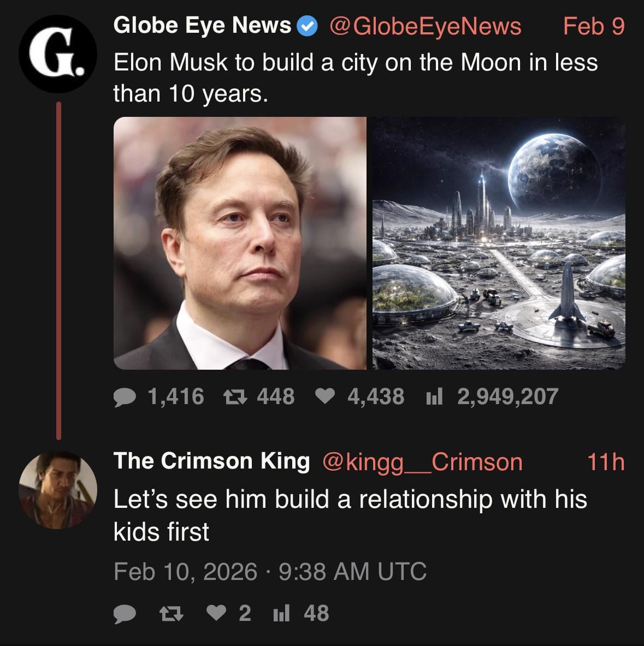This screenshot has width=644, height=646.
Task: Click the Feb 9 post date
Action: pos(593,26)
